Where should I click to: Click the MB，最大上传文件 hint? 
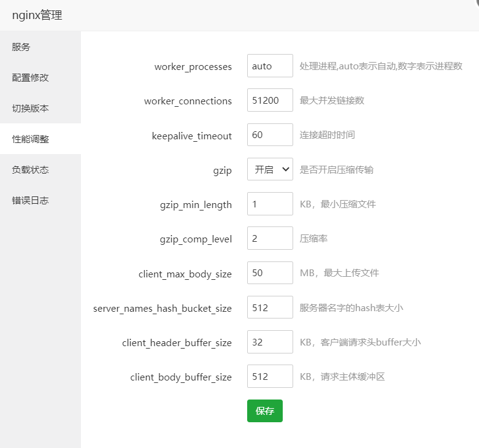tap(339, 273)
